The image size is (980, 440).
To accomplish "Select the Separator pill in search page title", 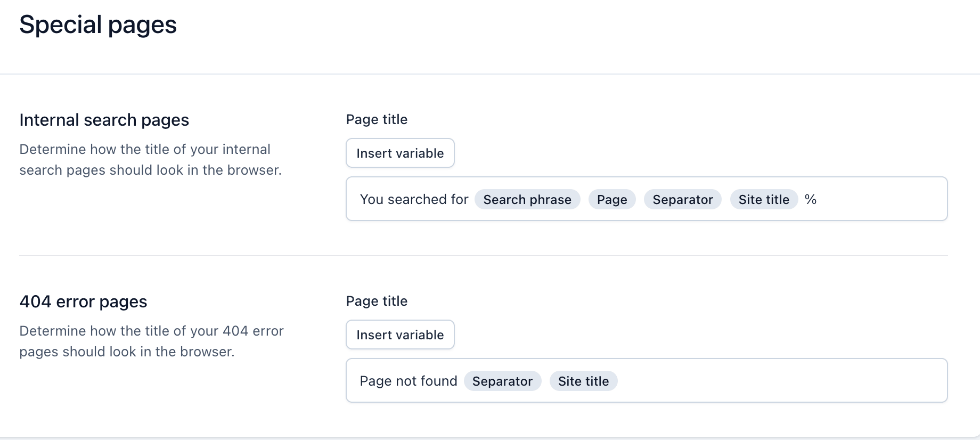I will click(x=682, y=199).
